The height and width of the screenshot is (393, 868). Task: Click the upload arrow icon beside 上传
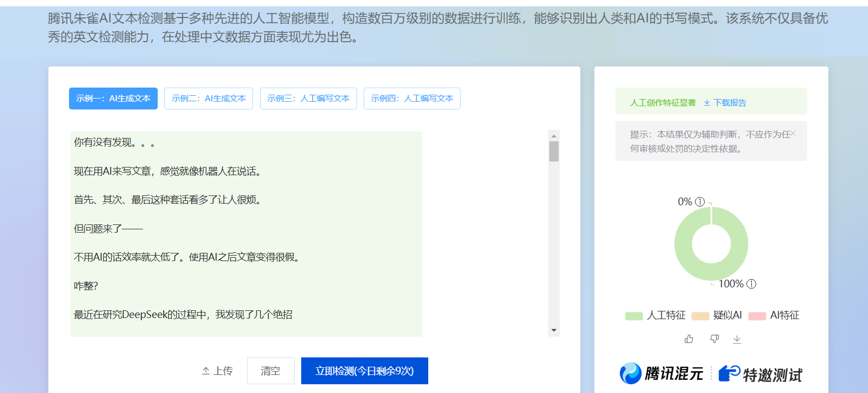206,371
